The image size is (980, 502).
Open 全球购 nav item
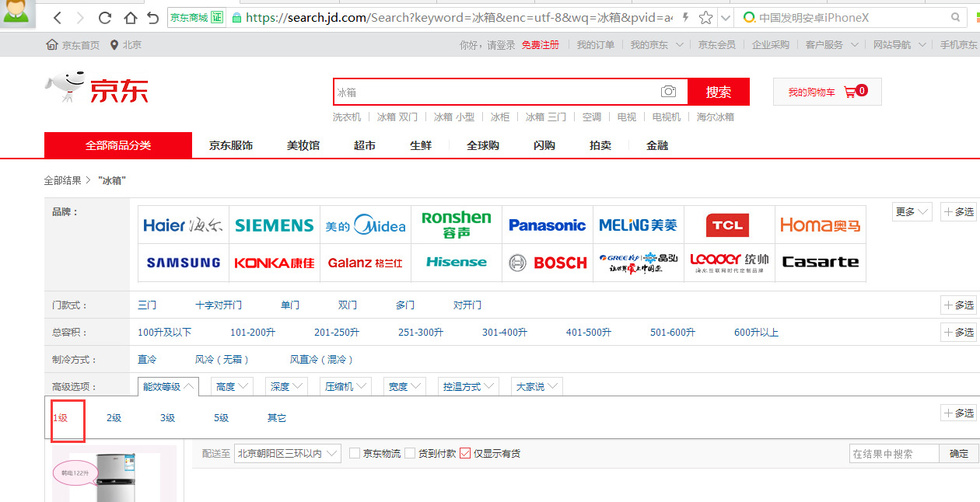click(x=483, y=145)
